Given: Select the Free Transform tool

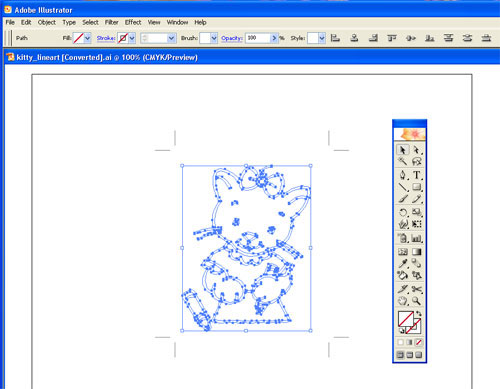Looking at the screenshot, I should pyautogui.click(x=417, y=224).
